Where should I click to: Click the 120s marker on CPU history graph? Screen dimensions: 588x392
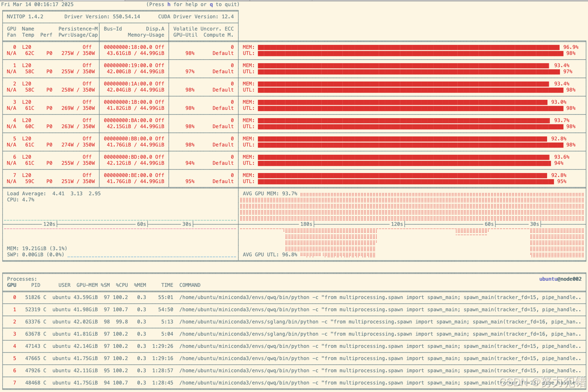point(50,224)
